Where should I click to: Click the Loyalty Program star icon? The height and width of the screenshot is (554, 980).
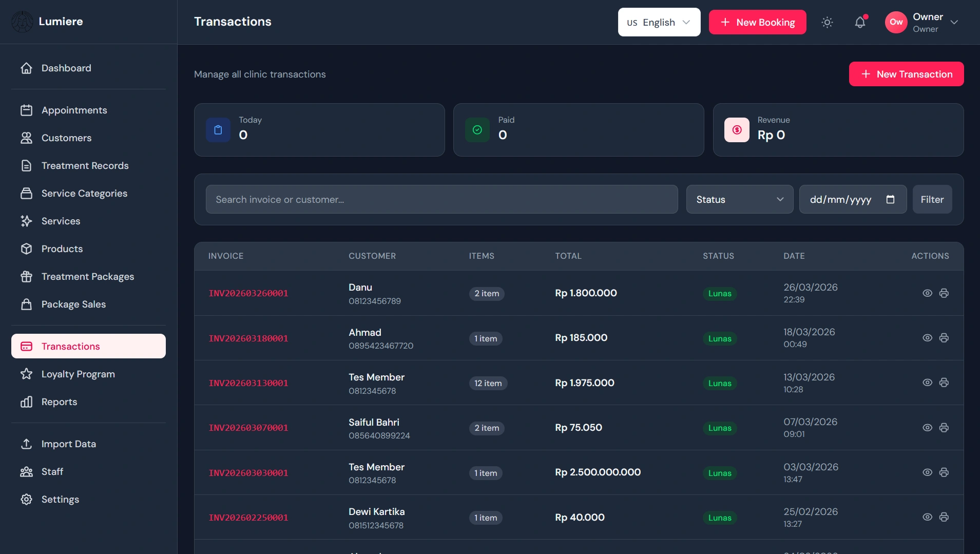coord(26,374)
